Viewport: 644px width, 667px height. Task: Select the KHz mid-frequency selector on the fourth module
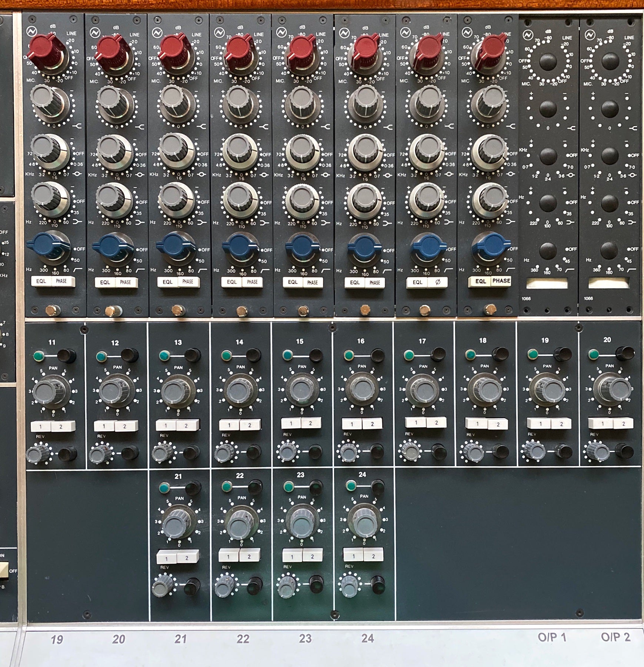click(x=237, y=149)
